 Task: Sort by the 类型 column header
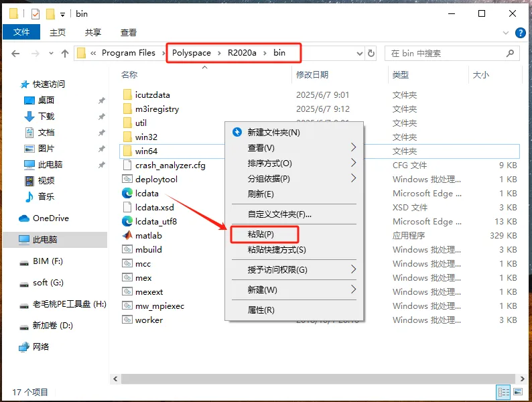401,74
